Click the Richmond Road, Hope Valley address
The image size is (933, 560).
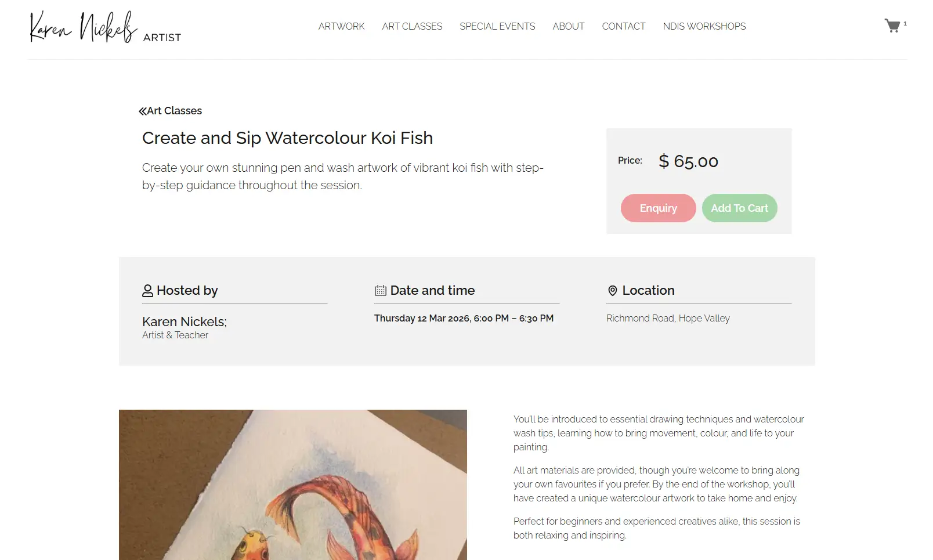668,318
